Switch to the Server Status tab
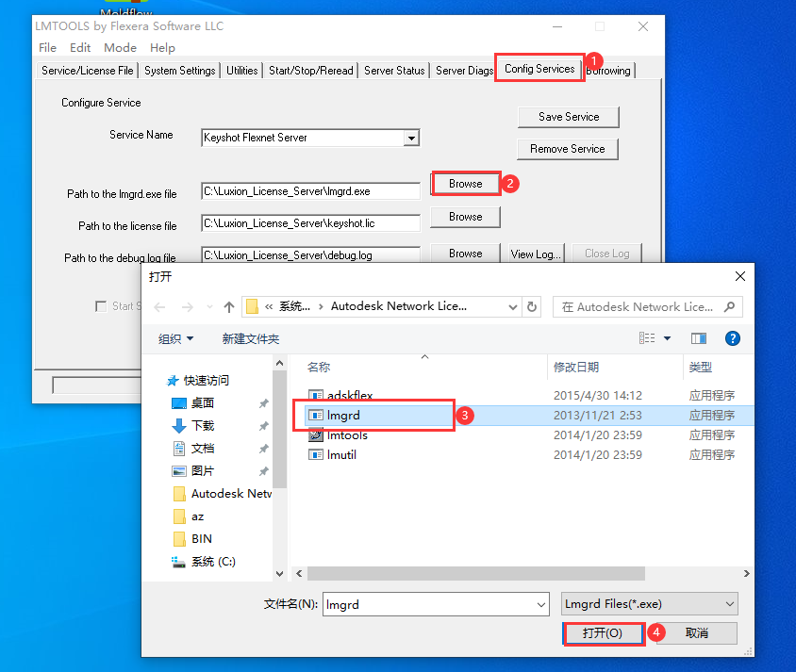 pos(394,71)
